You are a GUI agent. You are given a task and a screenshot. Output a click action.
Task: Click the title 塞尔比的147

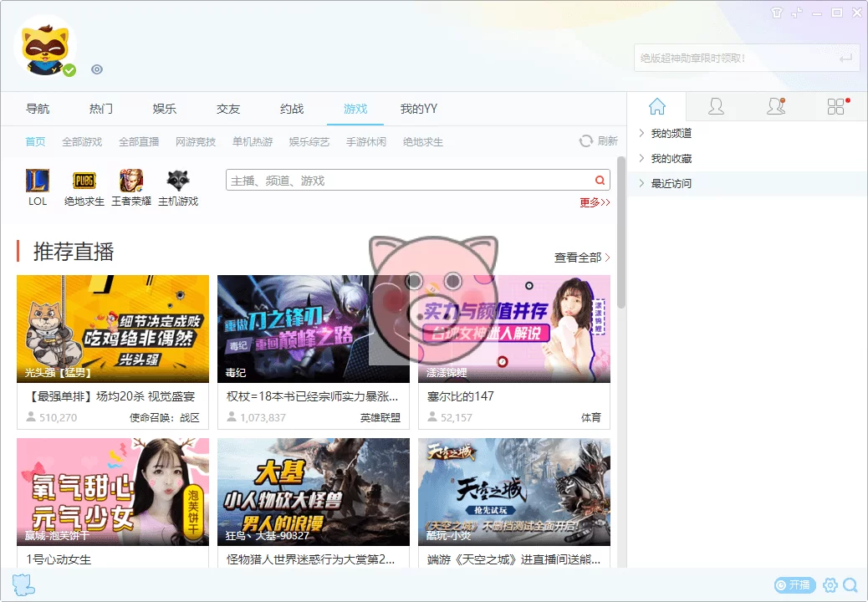click(x=461, y=396)
